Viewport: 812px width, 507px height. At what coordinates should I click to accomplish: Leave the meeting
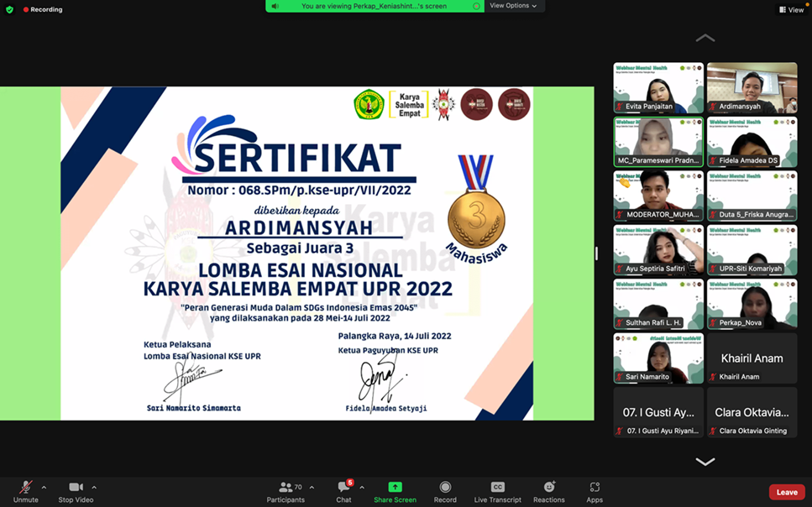pos(787,492)
